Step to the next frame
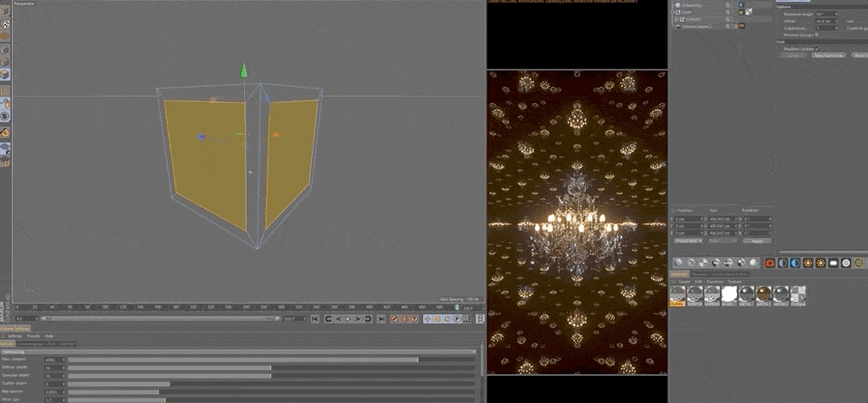 point(358,319)
